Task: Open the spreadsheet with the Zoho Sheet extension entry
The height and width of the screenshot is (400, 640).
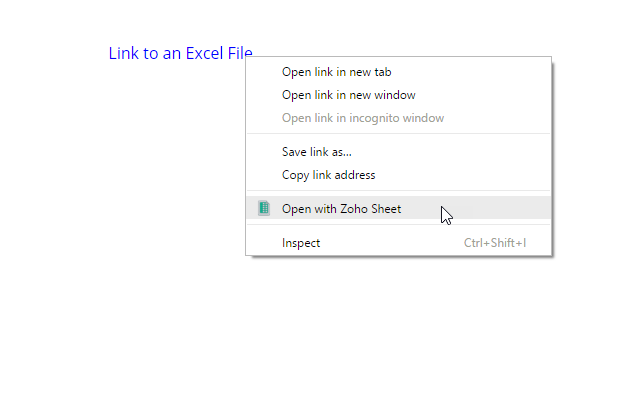Action: (x=398, y=208)
